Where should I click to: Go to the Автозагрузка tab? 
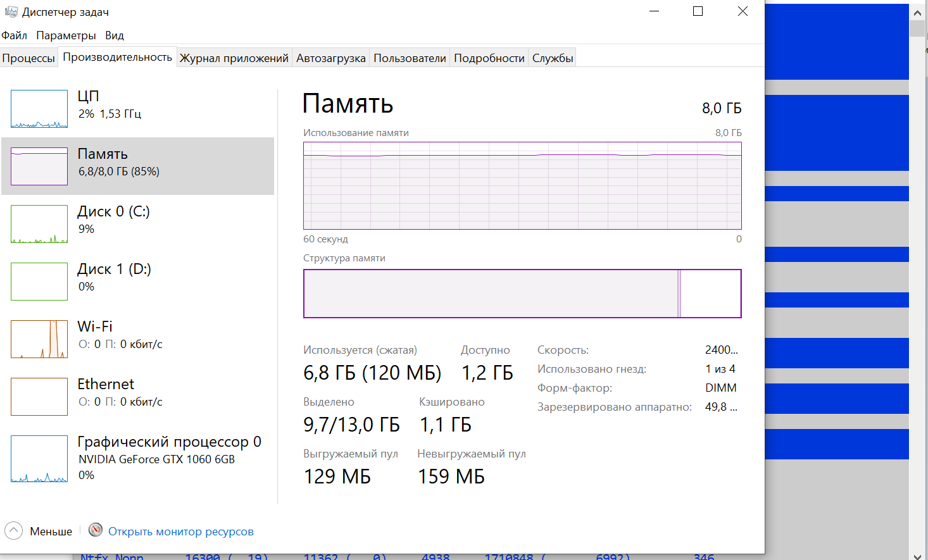pos(330,58)
